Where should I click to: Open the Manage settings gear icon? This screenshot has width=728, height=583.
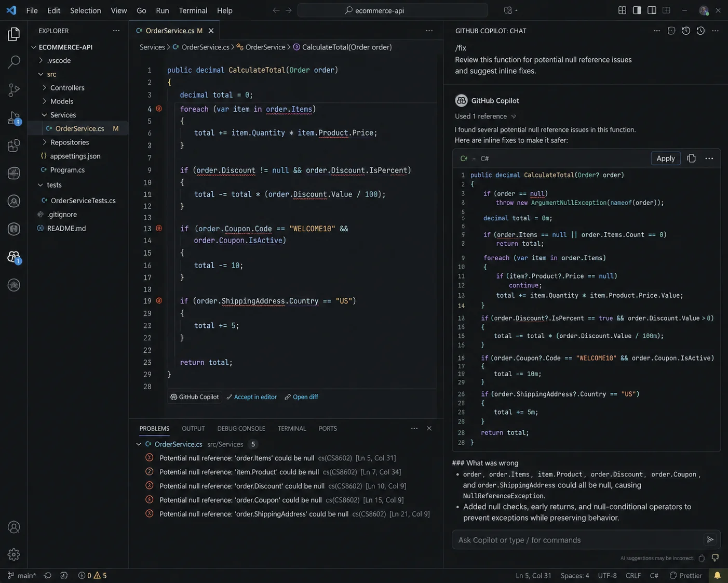click(14, 554)
